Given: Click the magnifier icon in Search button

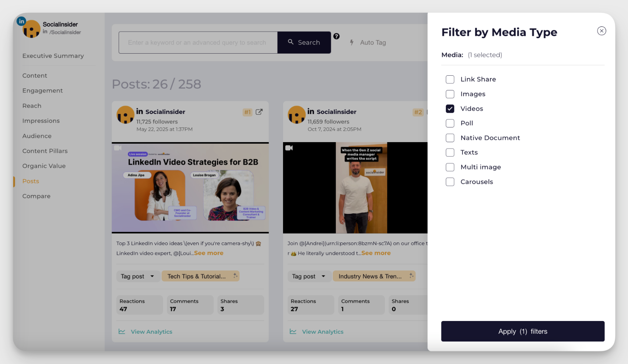Looking at the screenshot, I should (291, 42).
